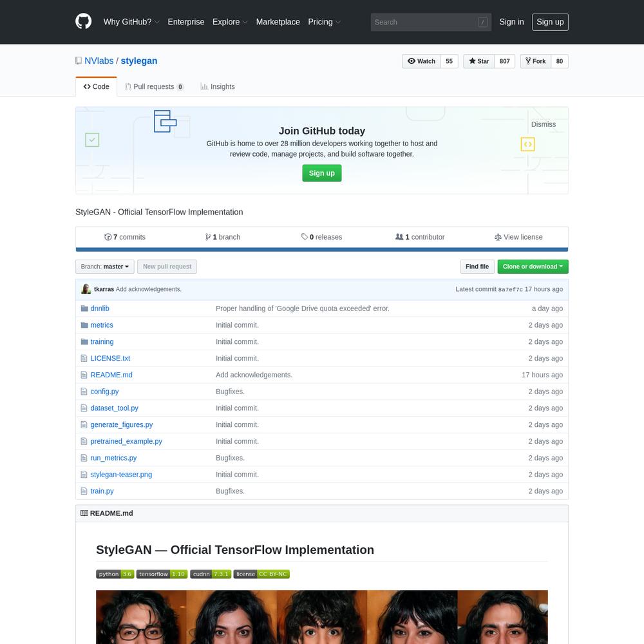Open the tkarras author link

pyautogui.click(x=104, y=289)
